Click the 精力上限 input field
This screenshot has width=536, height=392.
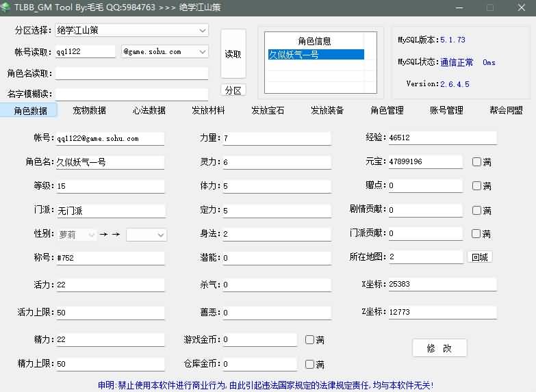(110, 364)
